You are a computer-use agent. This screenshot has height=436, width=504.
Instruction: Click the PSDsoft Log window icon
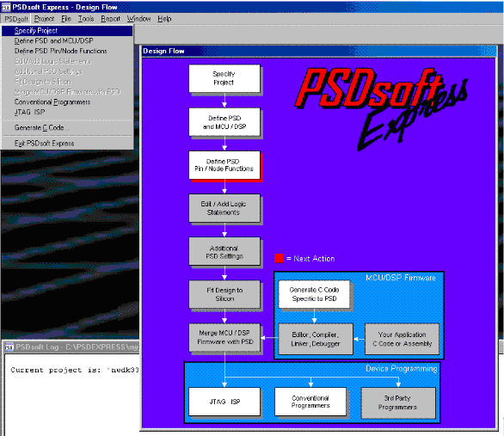click(x=9, y=347)
